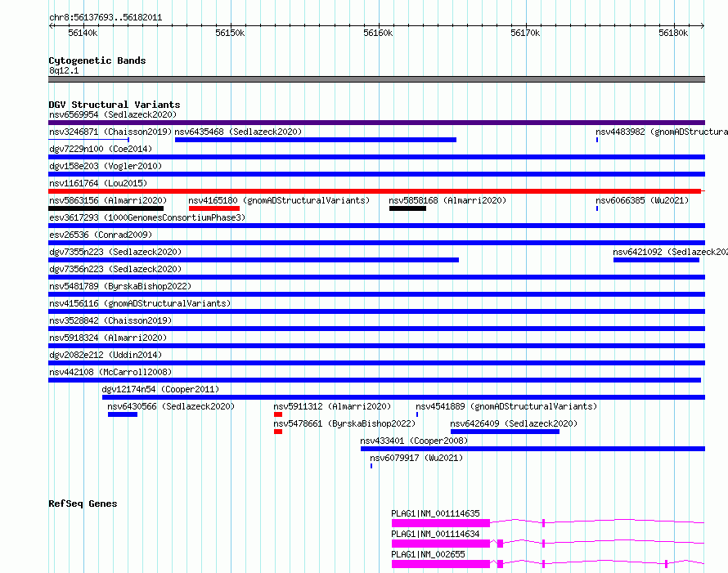Select the nsv6066385 (Wu2021) blue tick

pos(597,208)
